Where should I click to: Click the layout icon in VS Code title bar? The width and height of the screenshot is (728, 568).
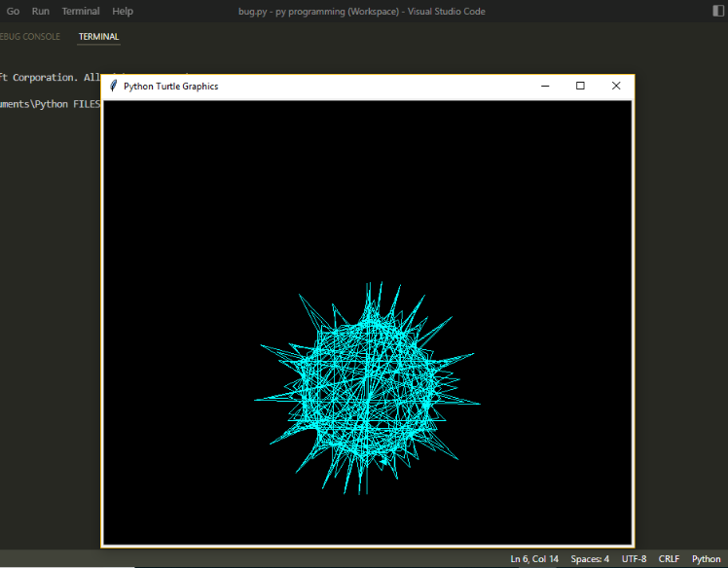coord(718,12)
